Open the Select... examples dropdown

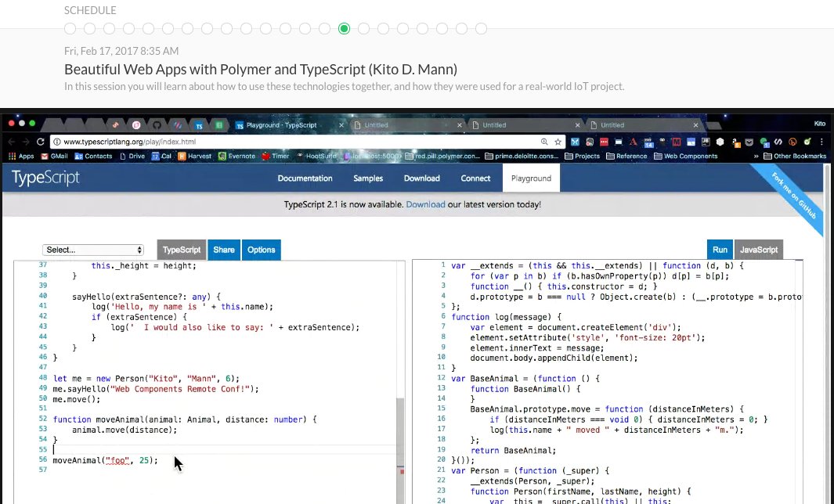tap(92, 249)
